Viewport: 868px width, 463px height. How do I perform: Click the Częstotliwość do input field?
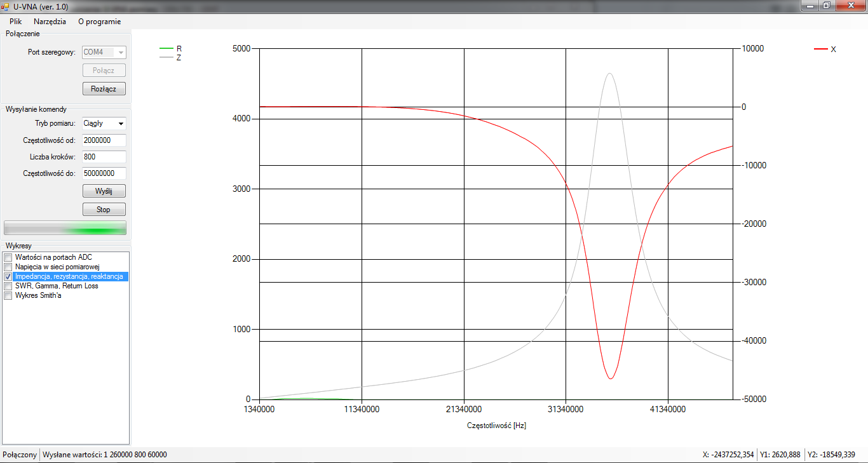coord(104,173)
